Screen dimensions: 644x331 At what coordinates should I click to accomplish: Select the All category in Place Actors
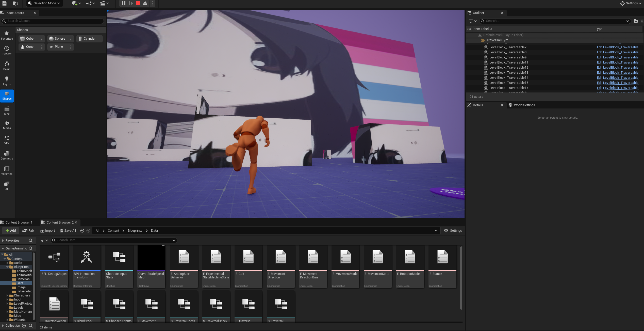pos(7,185)
